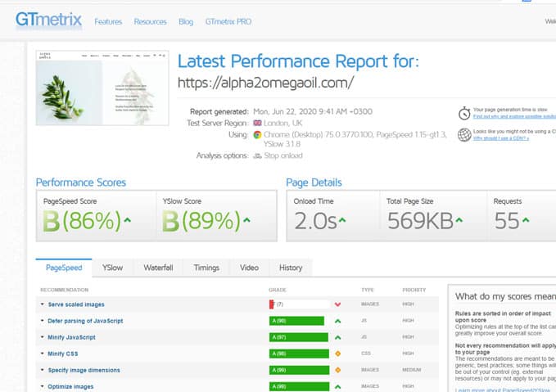Open the Features menu link
556x392 pixels.
[x=108, y=21]
